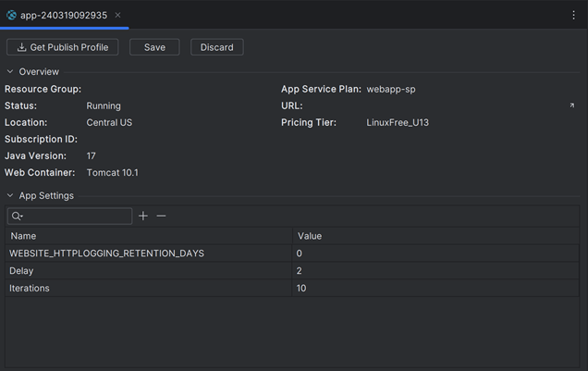
Task: Discard the pending changes
Action: (216, 47)
